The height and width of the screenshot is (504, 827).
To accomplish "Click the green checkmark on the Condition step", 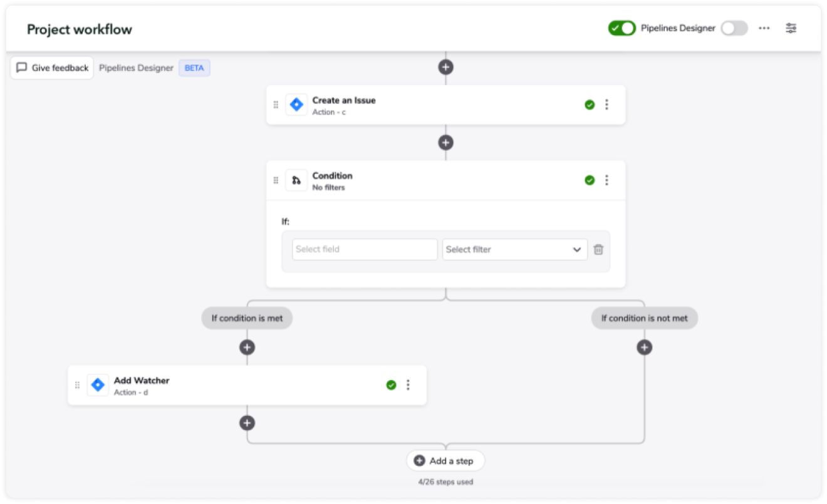I will click(589, 180).
